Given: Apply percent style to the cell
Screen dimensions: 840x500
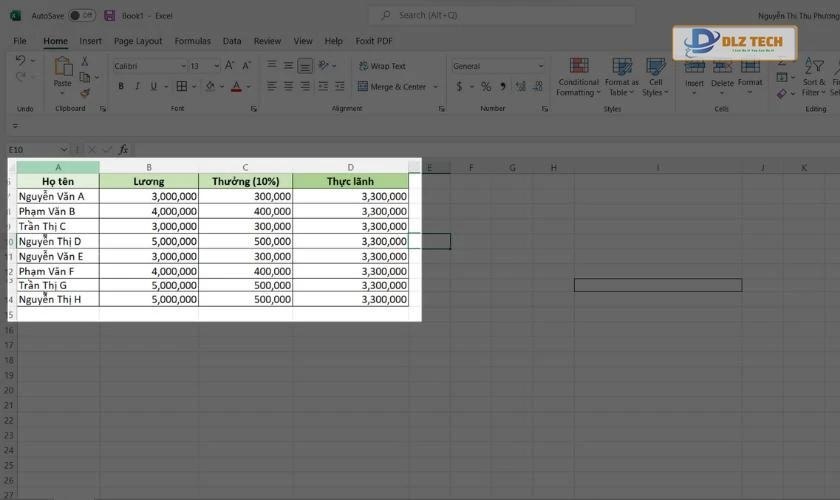Looking at the screenshot, I should click(486, 87).
